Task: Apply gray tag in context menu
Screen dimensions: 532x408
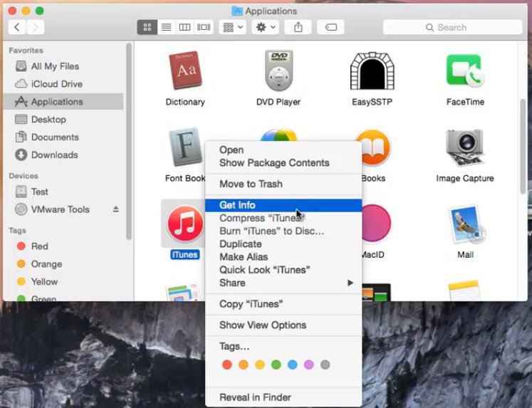Action: (x=325, y=365)
